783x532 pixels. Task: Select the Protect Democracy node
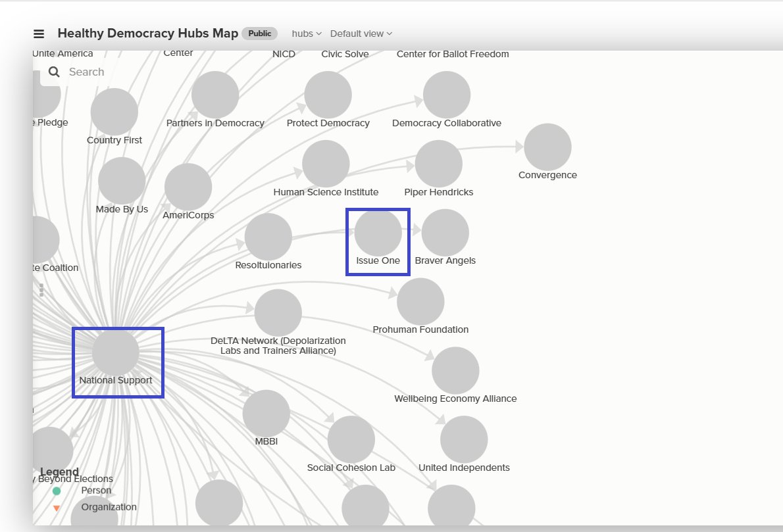[x=328, y=95]
